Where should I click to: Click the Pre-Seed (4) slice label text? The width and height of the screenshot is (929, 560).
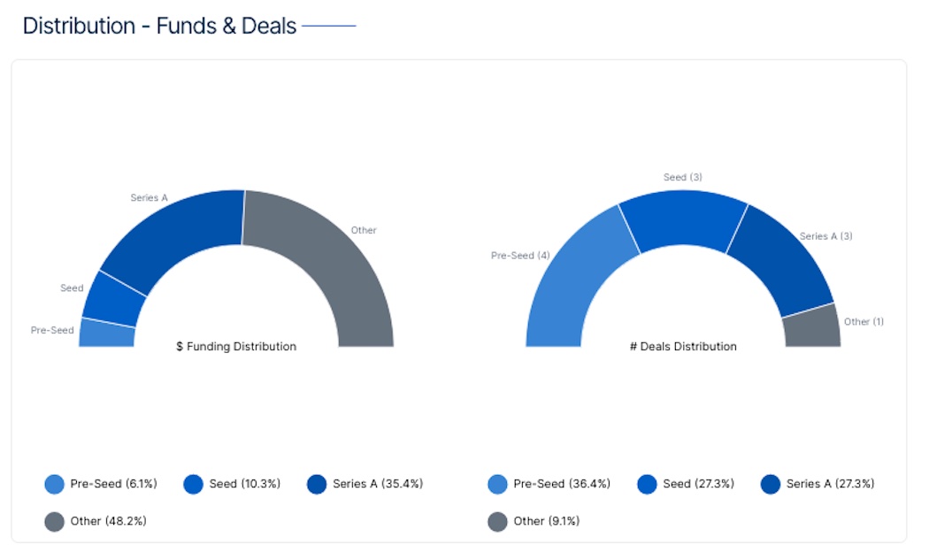tap(520, 256)
